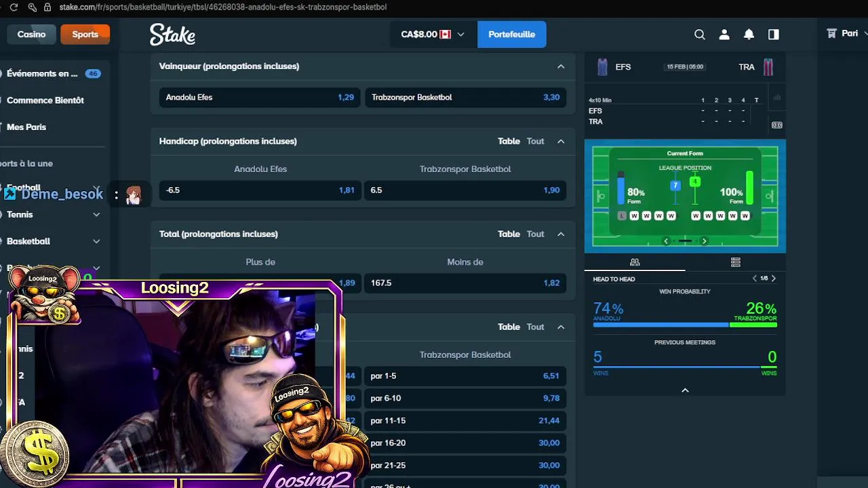The image size is (868, 488).
Task: Collapse the Vainqueur market section
Action: [561, 66]
